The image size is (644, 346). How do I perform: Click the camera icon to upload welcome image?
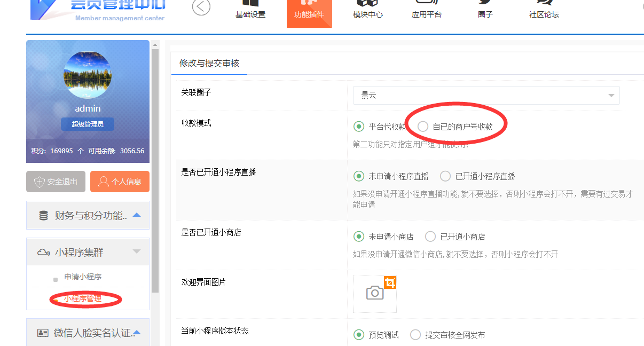375,293
